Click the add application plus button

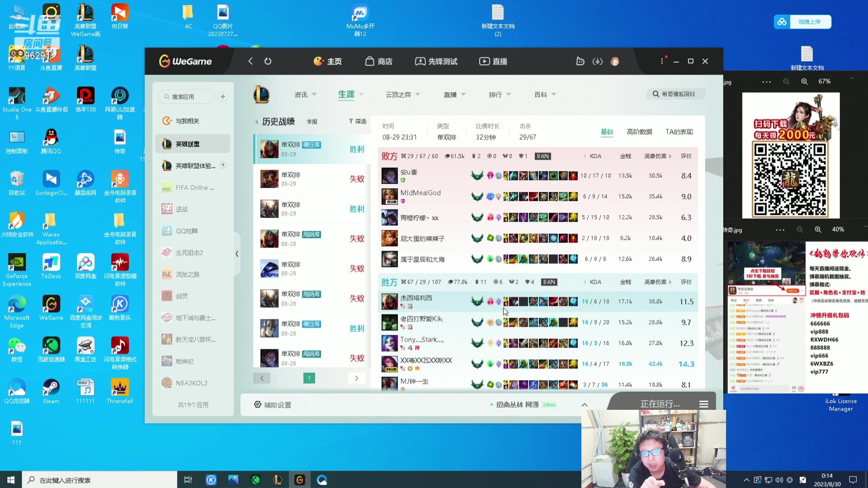coord(223,97)
